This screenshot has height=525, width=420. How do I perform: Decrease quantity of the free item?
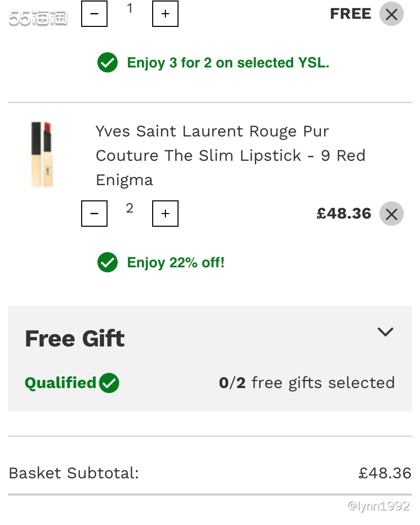94,14
